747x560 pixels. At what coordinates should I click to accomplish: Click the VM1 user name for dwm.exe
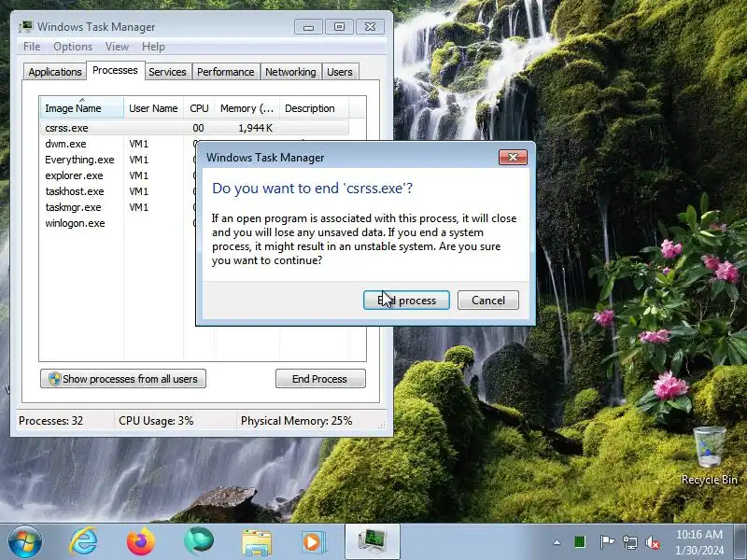pos(138,144)
